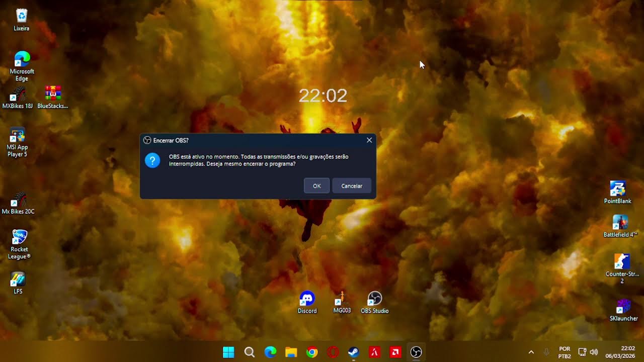Image resolution: width=644 pixels, height=362 pixels.
Task: Open the clock and date 06/03/2026
Action: click(x=620, y=352)
